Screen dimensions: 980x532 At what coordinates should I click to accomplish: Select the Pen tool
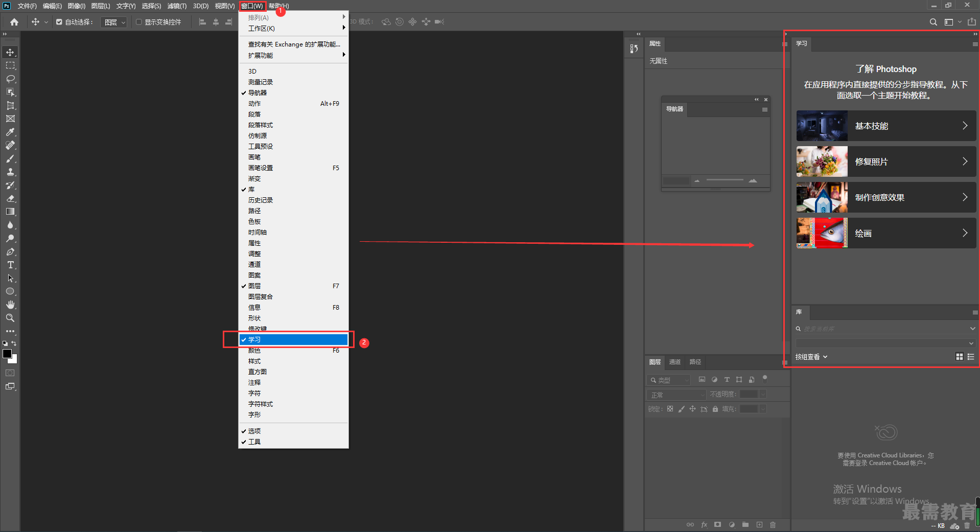10,251
